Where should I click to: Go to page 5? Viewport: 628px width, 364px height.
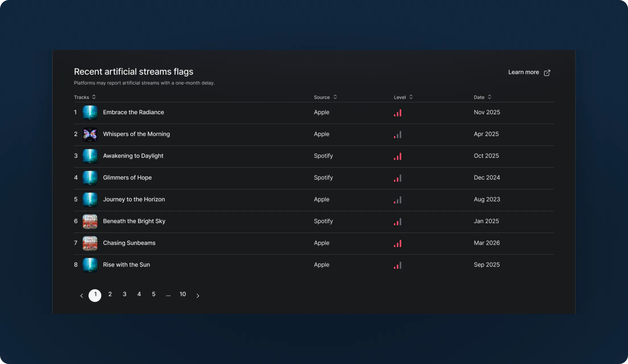coord(154,294)
